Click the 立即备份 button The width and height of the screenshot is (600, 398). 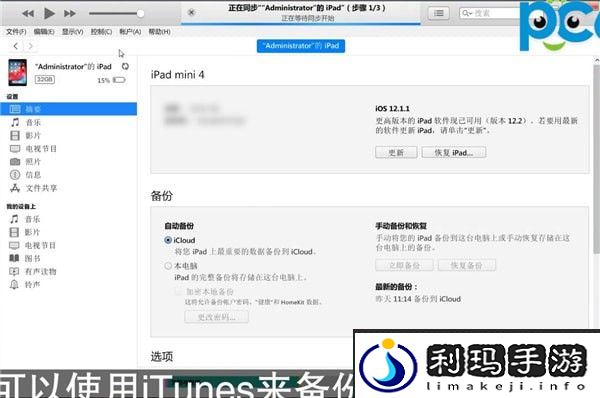[x=404, y=265]
